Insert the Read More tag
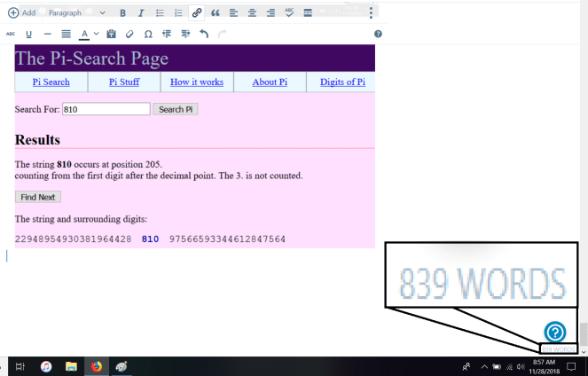This screenshot has height=376, width=588. [x=308, y=13]
